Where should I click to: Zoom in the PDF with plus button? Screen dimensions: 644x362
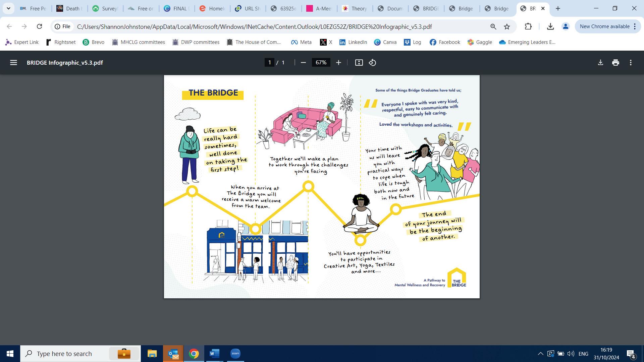338,63
